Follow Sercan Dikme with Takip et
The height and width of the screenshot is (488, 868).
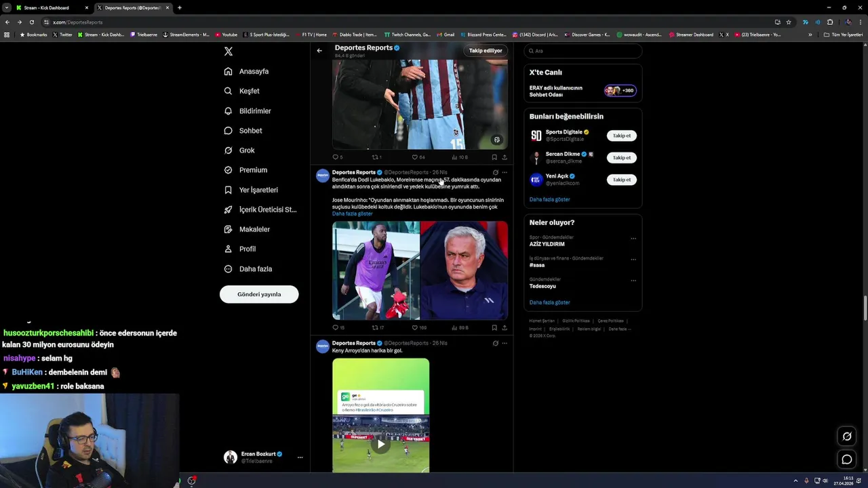(x=621, y=157)
